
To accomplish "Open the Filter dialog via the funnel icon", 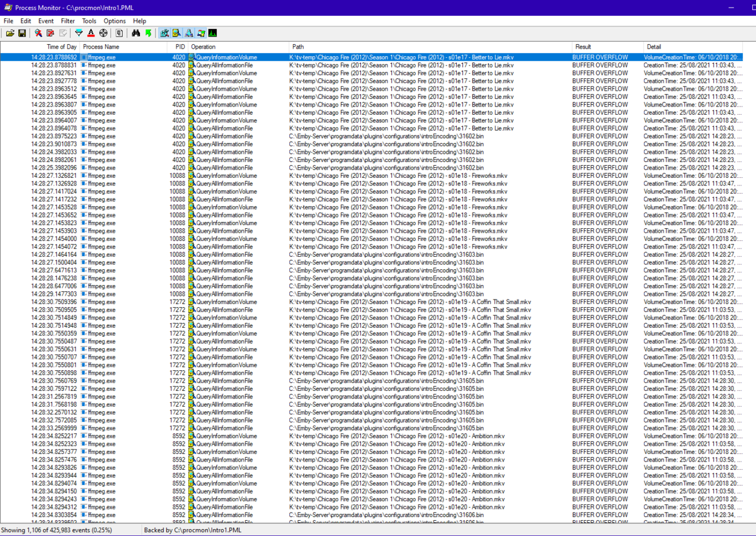I will point(79,33).
